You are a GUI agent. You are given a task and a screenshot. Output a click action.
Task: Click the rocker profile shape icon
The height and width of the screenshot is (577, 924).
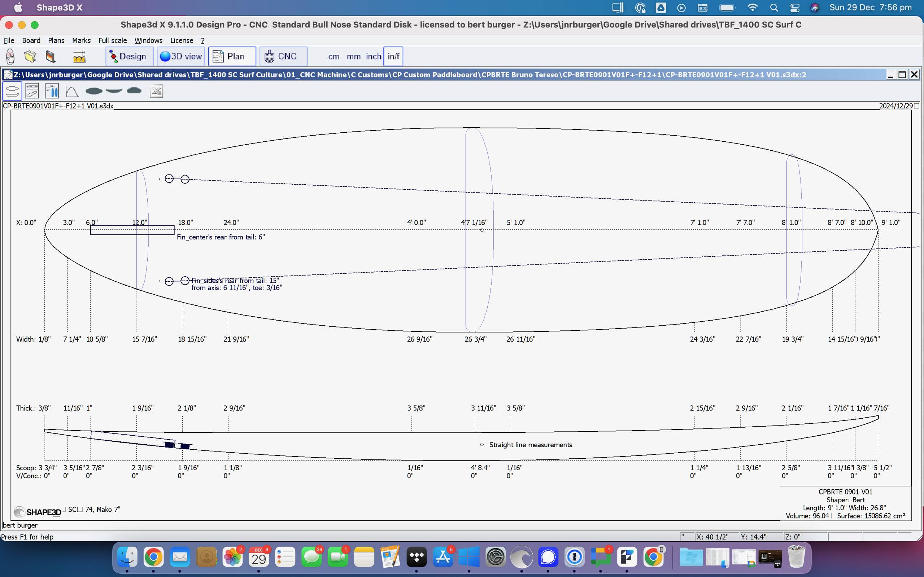click(114, 91)
